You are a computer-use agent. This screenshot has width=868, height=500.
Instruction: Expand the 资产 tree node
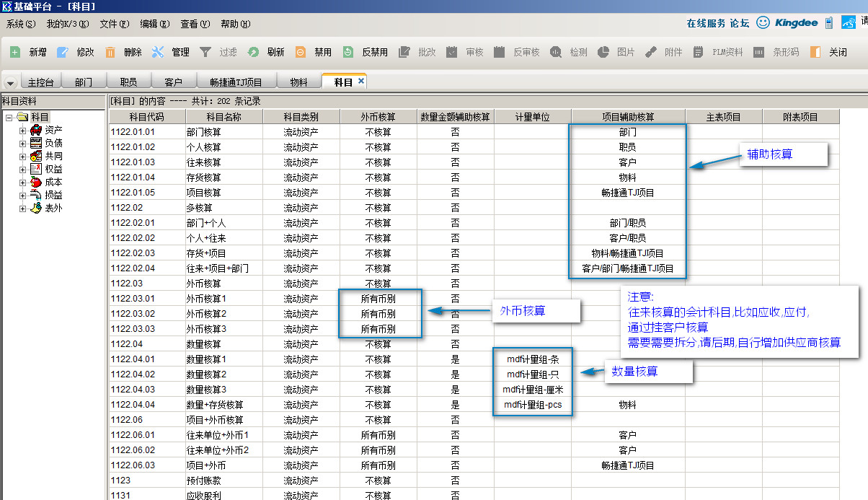22,131
